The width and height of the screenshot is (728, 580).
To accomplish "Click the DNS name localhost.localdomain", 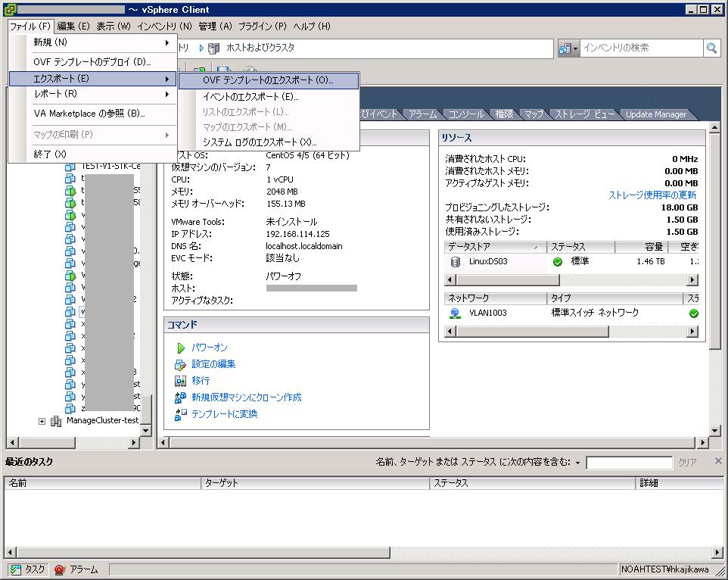I will (x=304, y=247).
